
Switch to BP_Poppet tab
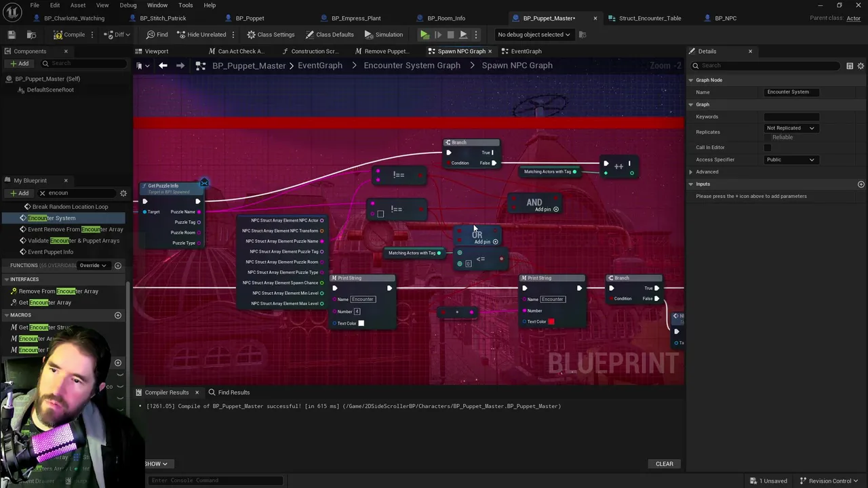click(x=250, y=18)
